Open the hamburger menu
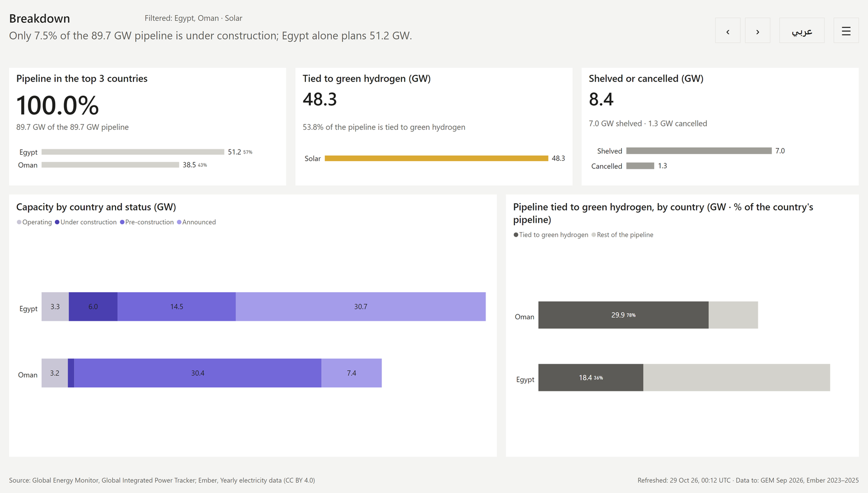The height and width of the screenshot is (493, 868). tap(846, 30)
